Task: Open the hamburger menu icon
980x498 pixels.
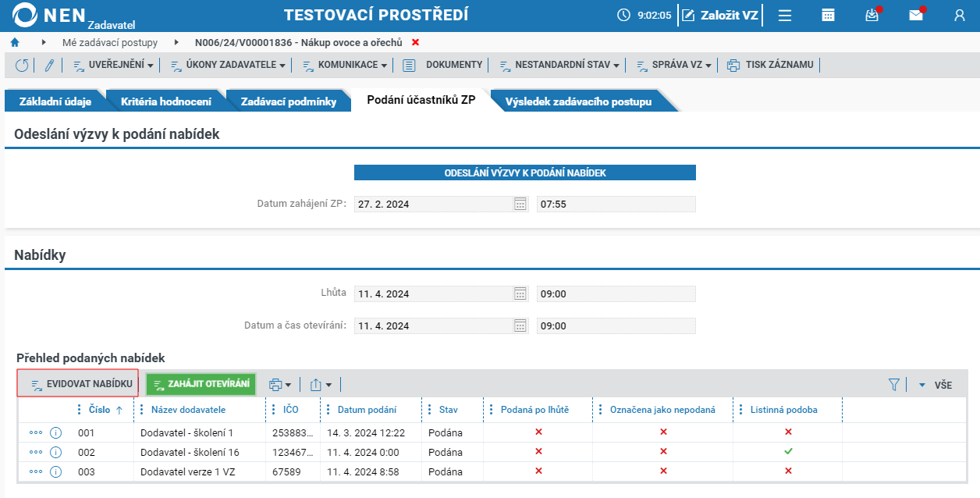Action: point(786,16)
